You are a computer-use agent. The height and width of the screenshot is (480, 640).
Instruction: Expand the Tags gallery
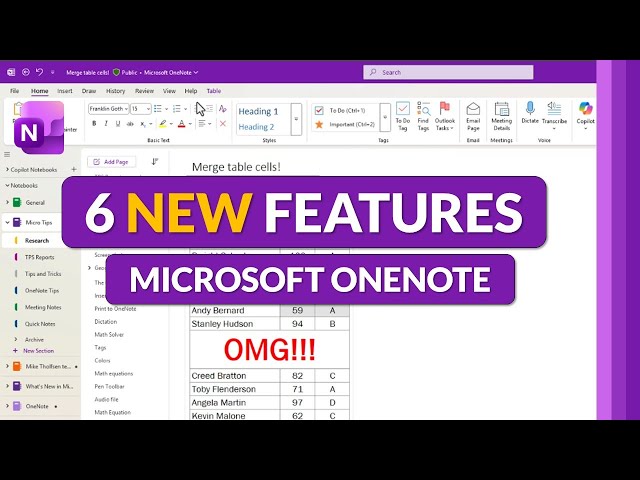(385, 117)
